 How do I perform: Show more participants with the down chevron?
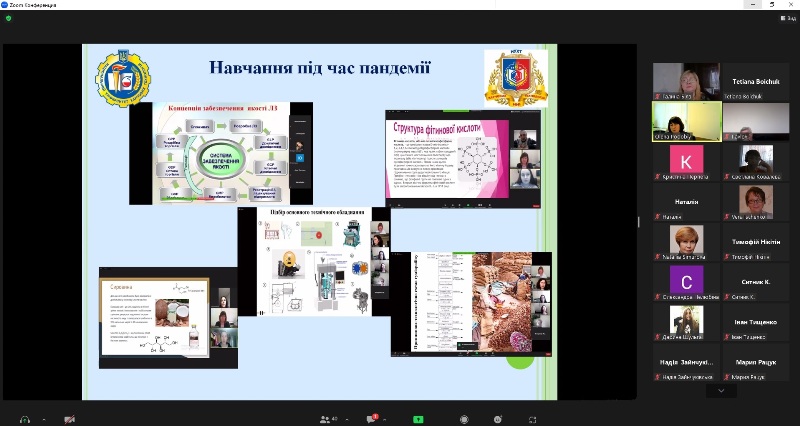coord(721,391)
